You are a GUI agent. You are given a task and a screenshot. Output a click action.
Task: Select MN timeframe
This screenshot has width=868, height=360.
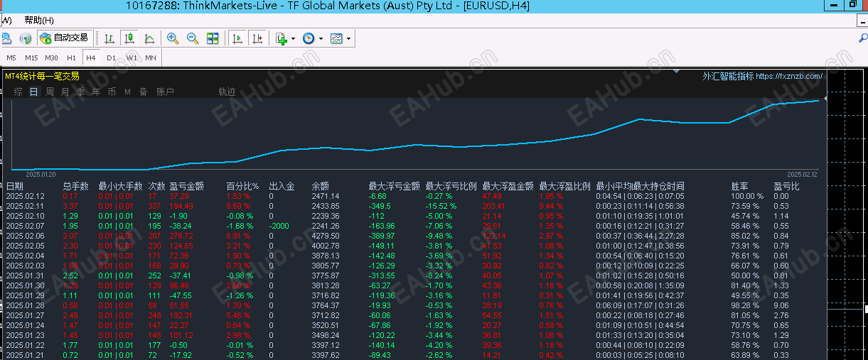coord(151,58)
